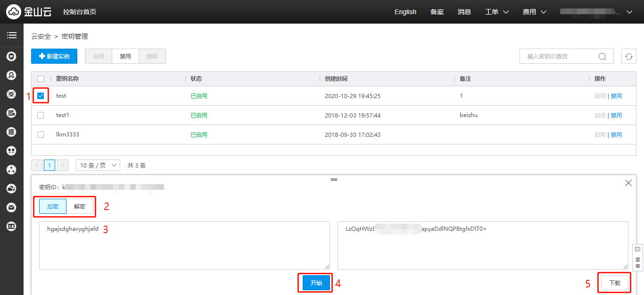Viewport: 644px width, 295px height.
Task: Expand the 工单 dropdown menu
Action: [497, 12]
